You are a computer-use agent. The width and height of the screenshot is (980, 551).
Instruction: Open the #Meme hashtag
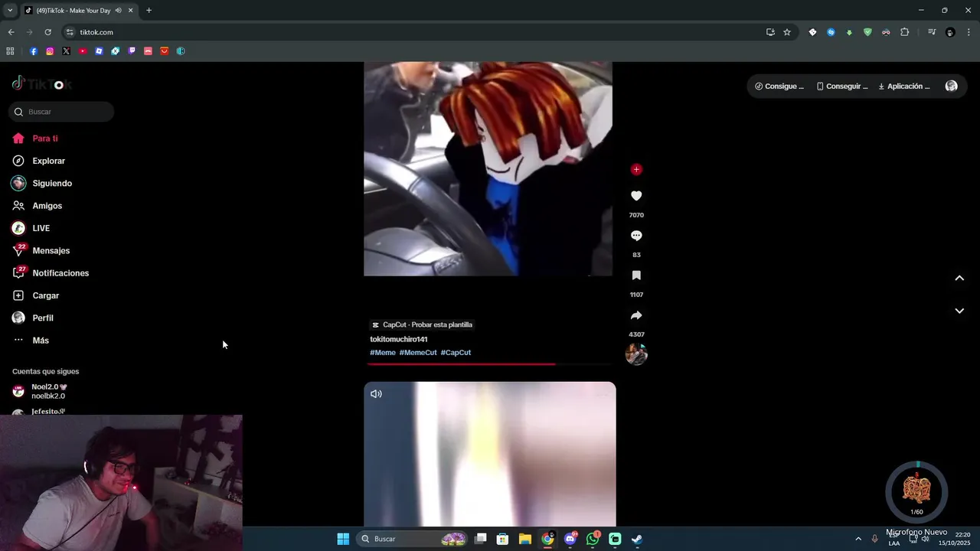383,353
